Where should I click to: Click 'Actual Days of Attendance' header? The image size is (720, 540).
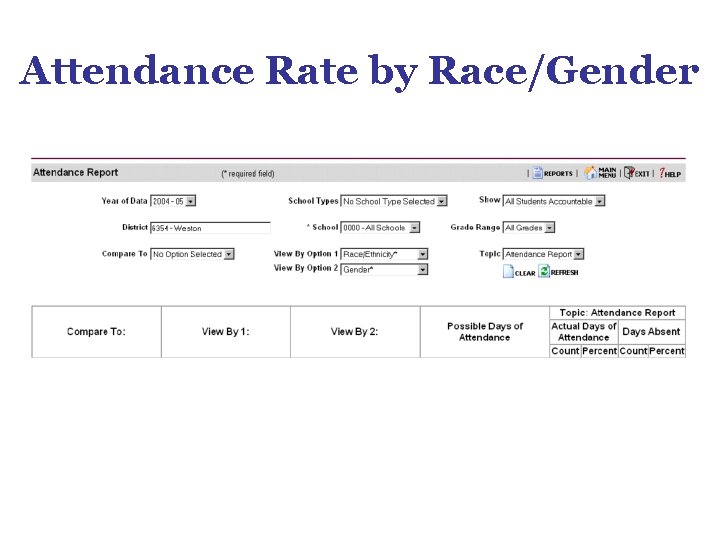[584, 332]
